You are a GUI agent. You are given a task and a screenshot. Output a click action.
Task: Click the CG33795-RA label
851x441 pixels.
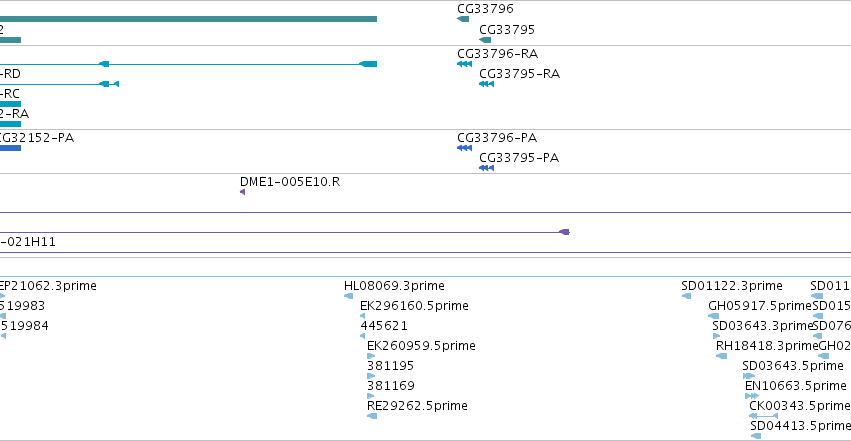pyautogui.click(x=519, y=74)
